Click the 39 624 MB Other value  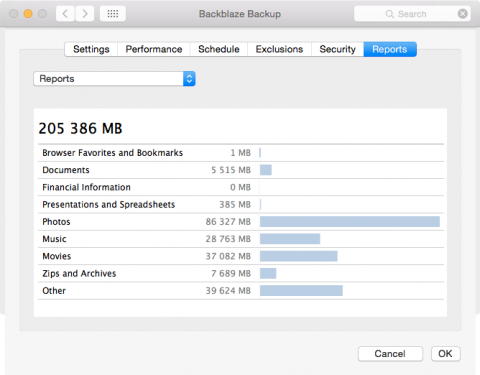pyautogui.click(x=228, y=291)
